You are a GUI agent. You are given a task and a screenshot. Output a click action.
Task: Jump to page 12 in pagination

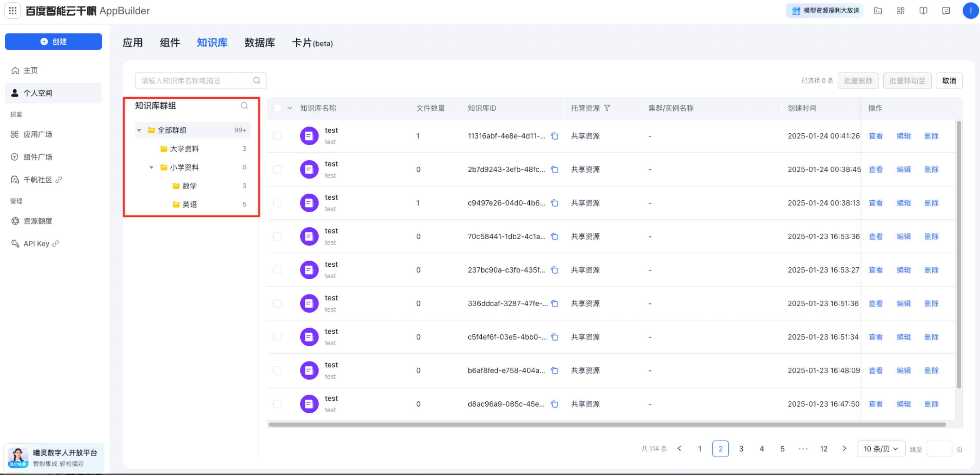[824, 449]
